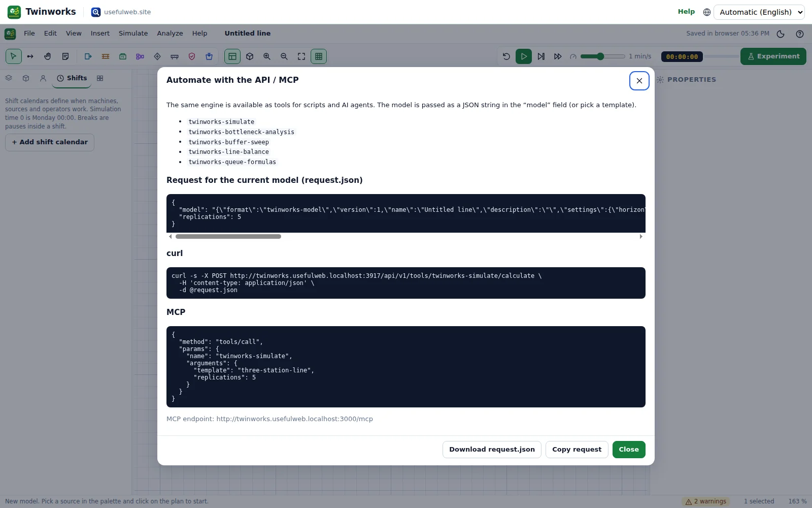The image size is (812, 508).
Task: Adjust the simulation speed slider
Action: pyautogui.click(x=603, y=56)
